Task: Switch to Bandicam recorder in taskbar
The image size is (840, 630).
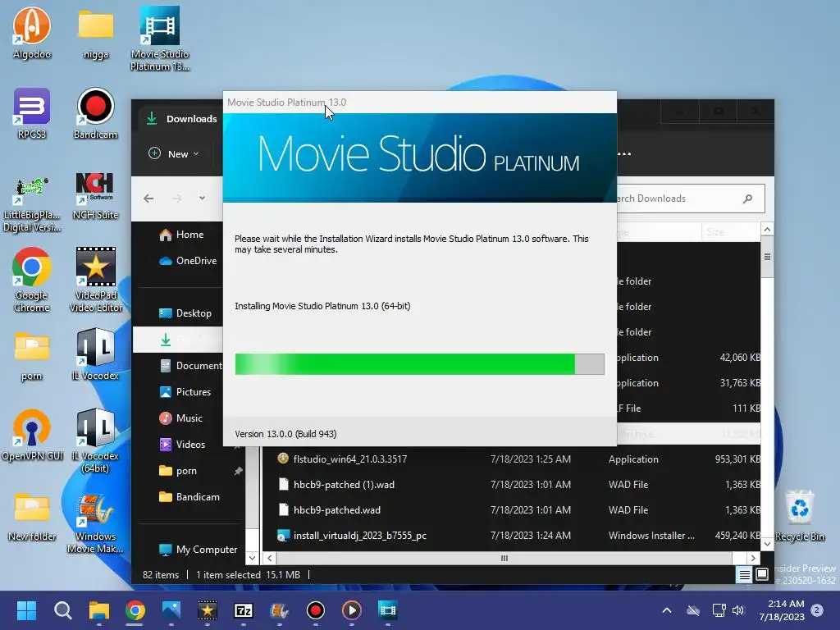Action: pyautogui.click(x=316, y=610)
